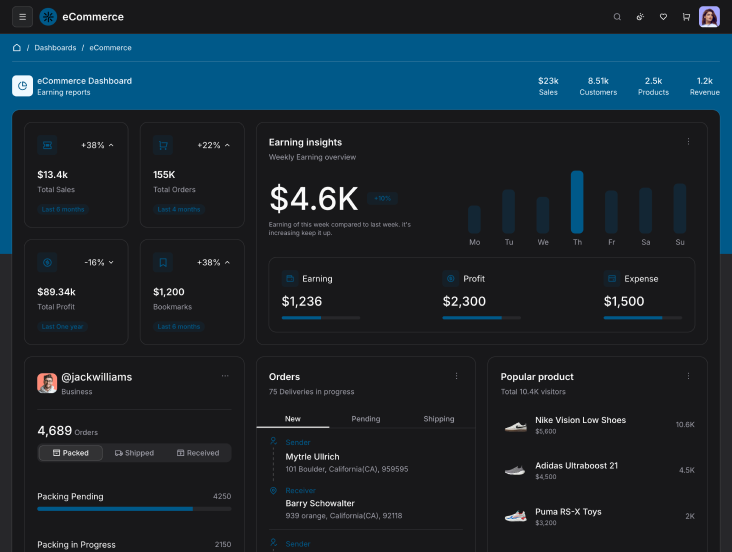This screenshot has height=552, width=732.
Task: Follow the eCommerce breadcrumb link
Action: click(x=110, y=48)
